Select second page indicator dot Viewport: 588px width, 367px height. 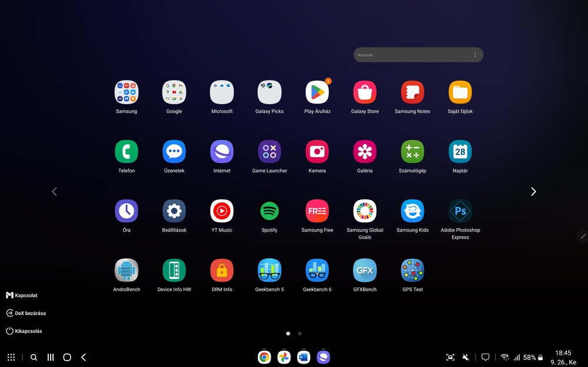point(300,333)
